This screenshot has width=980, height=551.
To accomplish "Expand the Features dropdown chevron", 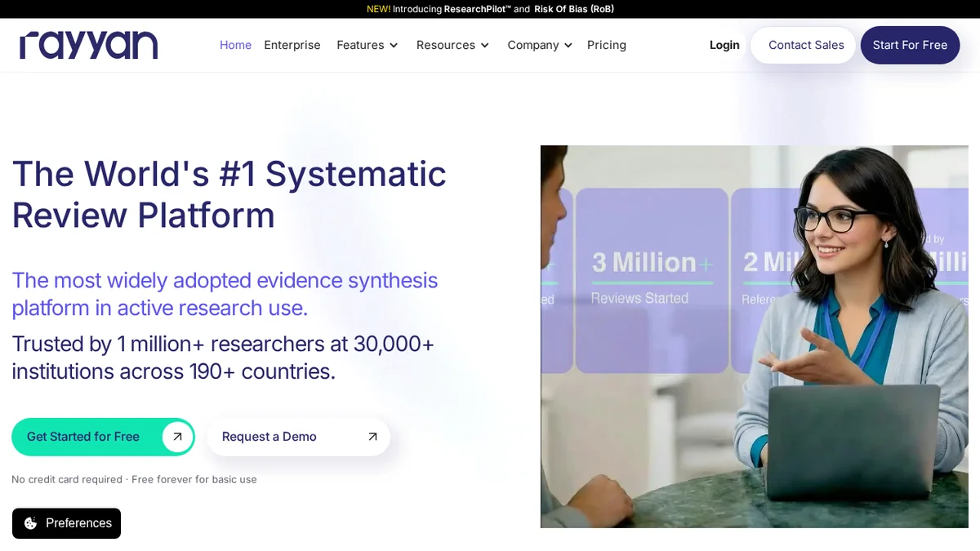I will [x=394, y=46].
